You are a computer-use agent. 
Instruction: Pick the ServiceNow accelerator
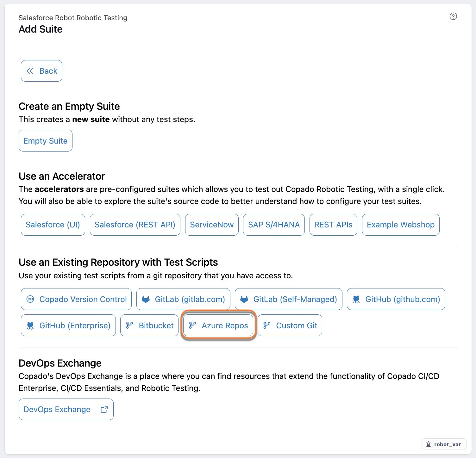coord(212,225)
